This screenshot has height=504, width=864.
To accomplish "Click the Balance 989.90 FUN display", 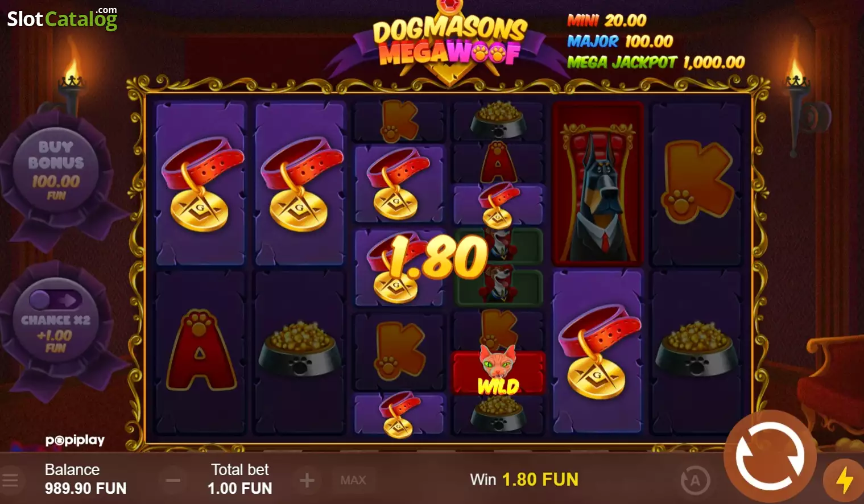I will click(x=85, y=479).
